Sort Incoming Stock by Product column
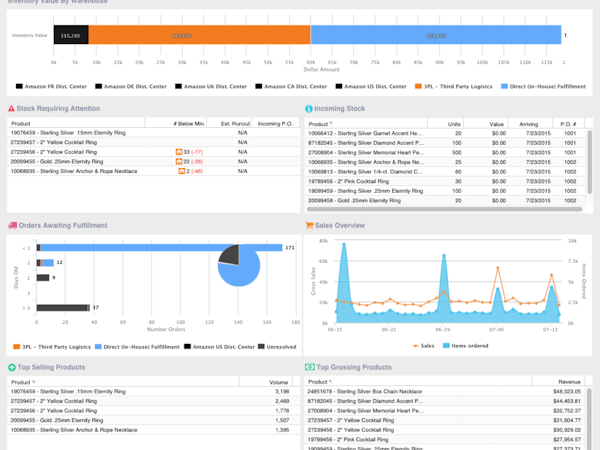The image size is (600, 450). (x=366, y=124)
